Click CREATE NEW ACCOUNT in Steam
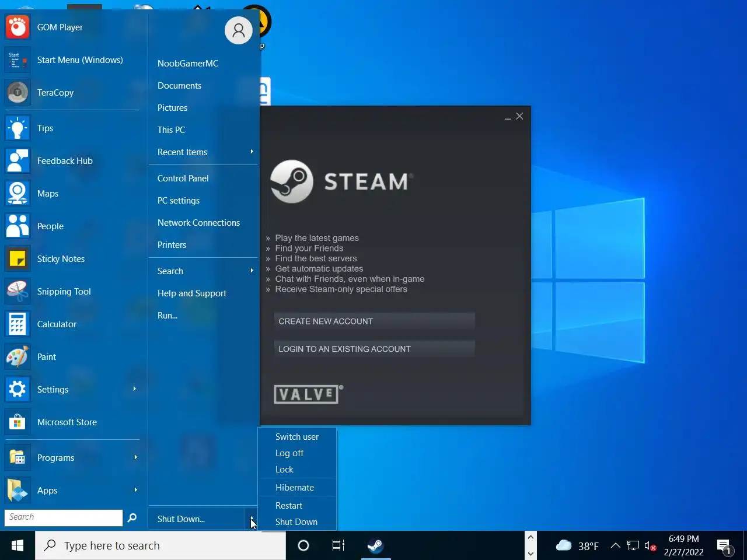 pos(374,321)
